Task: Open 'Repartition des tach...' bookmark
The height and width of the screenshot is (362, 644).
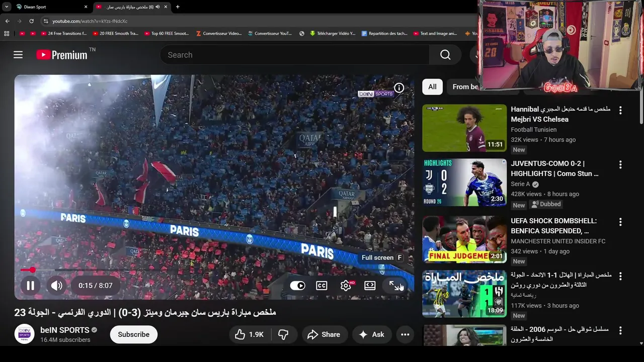Action: 384,34
